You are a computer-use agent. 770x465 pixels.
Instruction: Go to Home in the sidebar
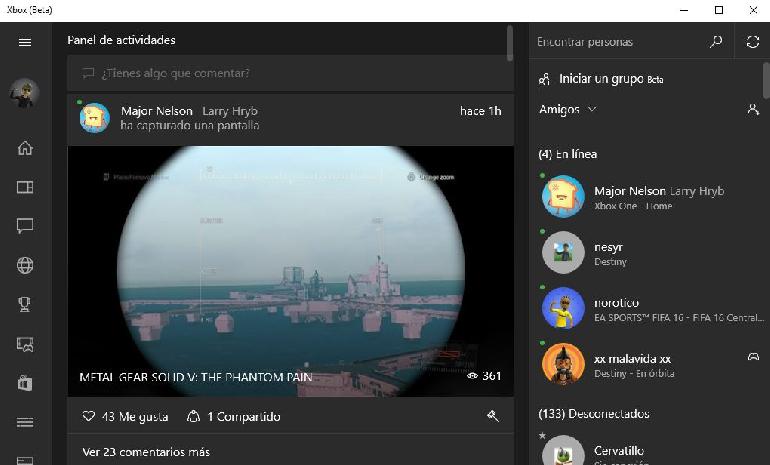(x=25, y=148)
